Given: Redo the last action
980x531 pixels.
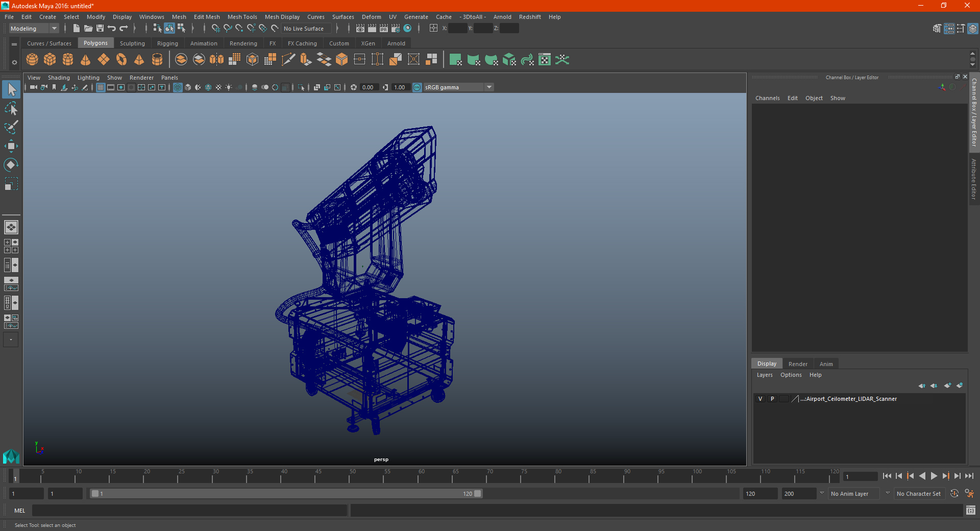Looking at the screenshot, I should 124,29.
